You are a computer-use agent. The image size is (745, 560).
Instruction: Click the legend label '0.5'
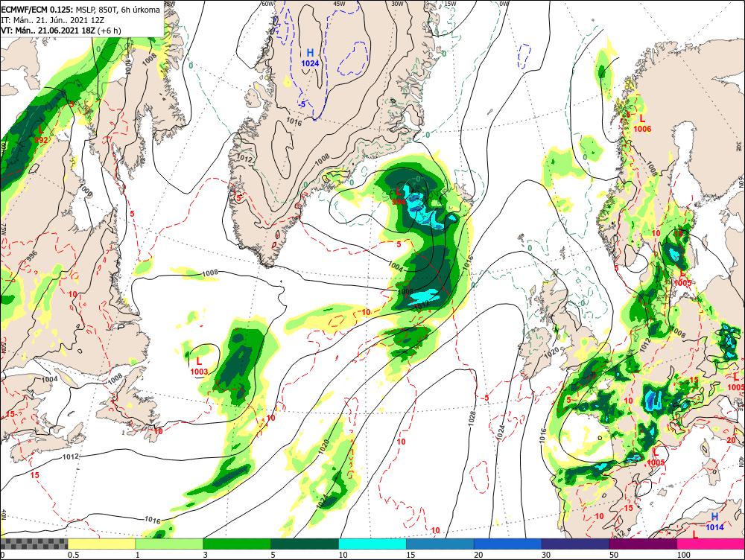pyautogui.click(x=73, y=555)
